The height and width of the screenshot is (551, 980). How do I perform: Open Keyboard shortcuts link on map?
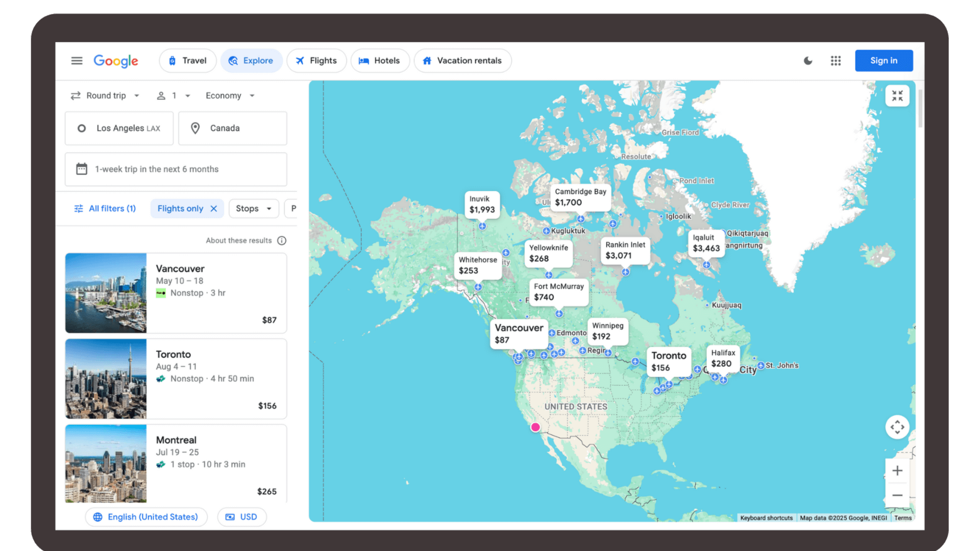coord(766,518)
